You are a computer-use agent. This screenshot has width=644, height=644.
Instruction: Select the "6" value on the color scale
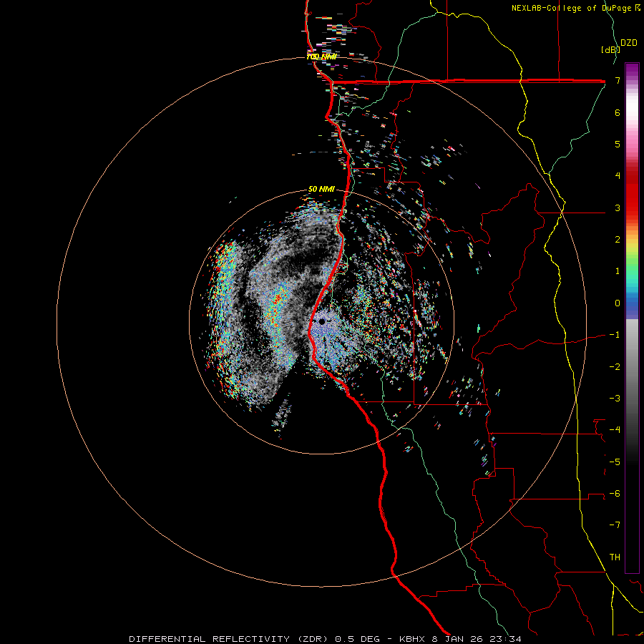[618, 112]
